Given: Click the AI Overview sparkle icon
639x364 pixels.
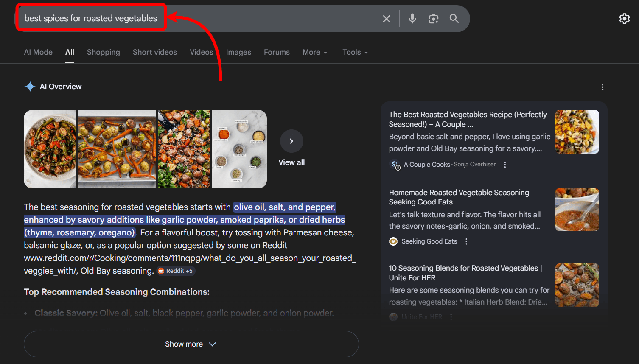Looking at the screenshot, I should click(30, 87).
